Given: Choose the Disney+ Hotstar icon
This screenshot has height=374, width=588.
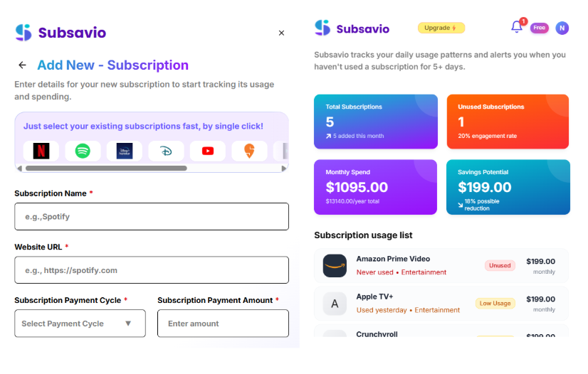Looking at the screenshot, I should click(125, 151).
